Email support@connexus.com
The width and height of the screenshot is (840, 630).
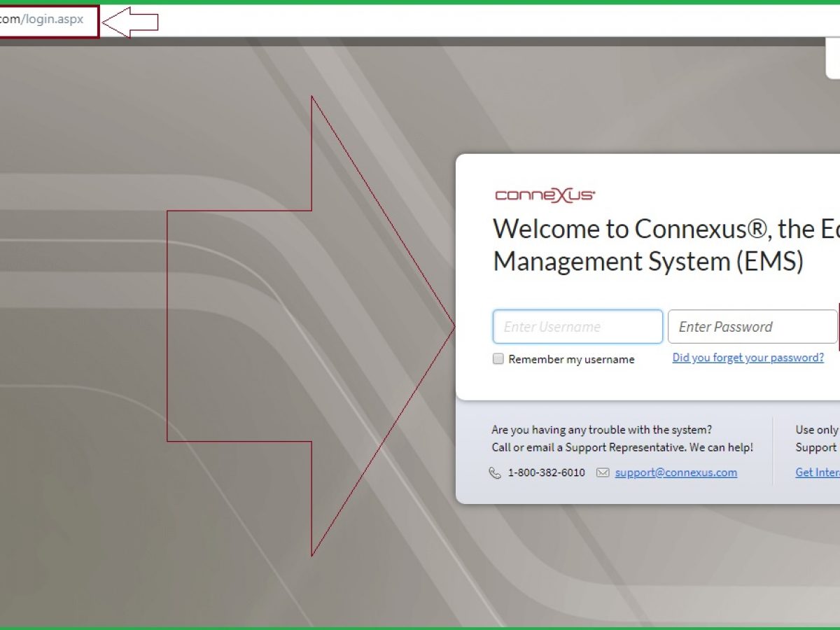675,472
